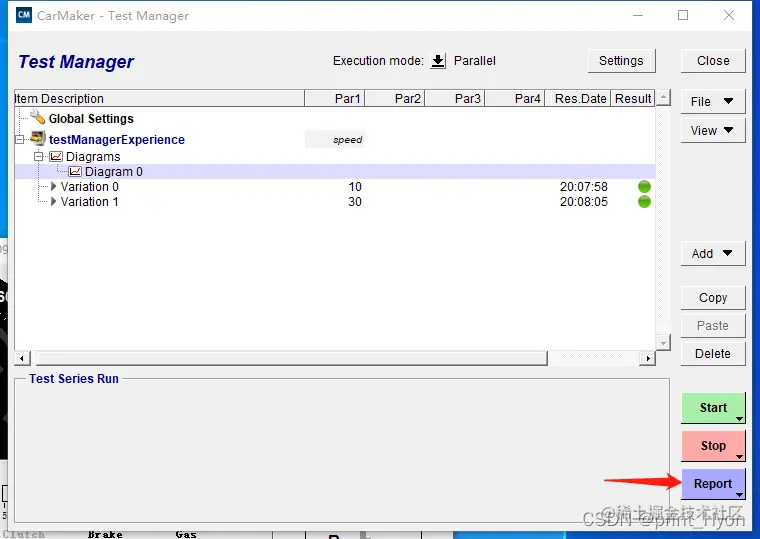The image size is (760, 539).
Task: Collapse the testManagerExperience tree node
Action: point(20,140)
